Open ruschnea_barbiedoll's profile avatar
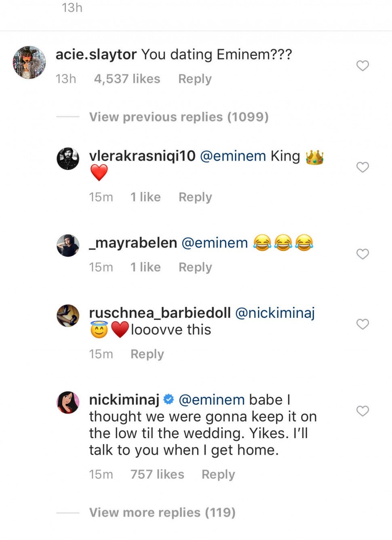392x540 pixels. (68, 316)
